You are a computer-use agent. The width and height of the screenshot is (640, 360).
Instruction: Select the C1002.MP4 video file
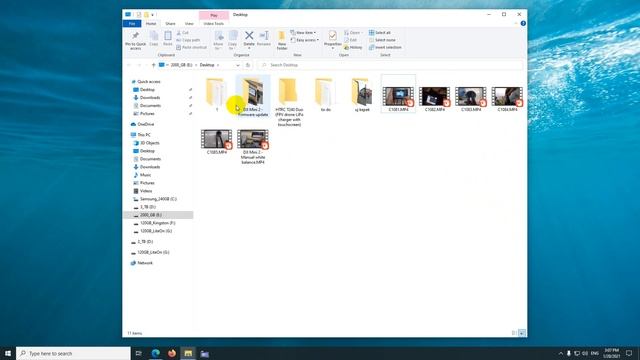[x=435, y=99]
